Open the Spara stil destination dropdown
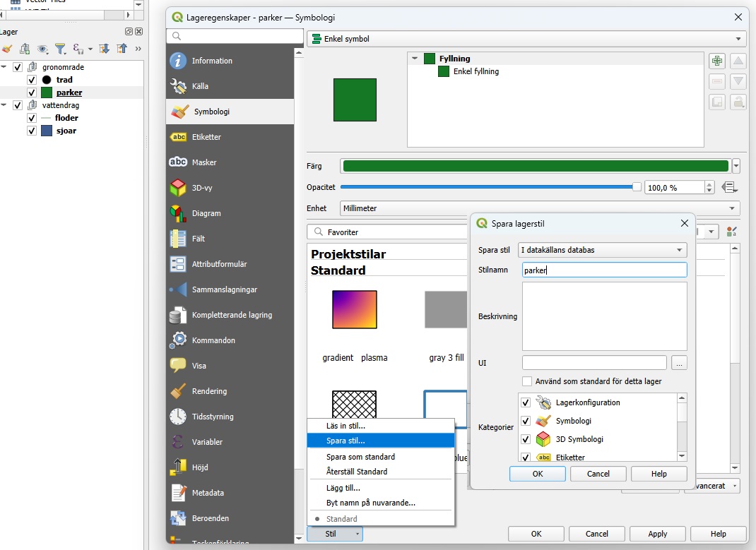 coord(602,250)
